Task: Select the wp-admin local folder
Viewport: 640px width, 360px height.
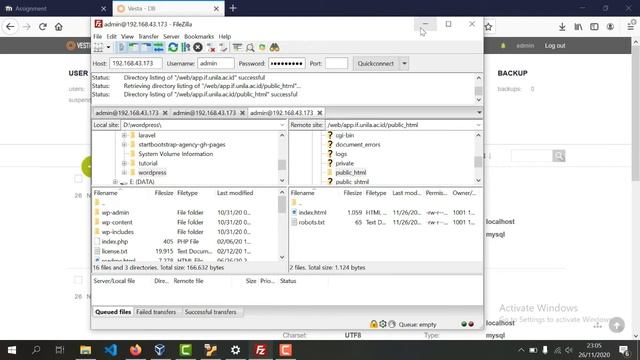Action: (x=115, y=213)
